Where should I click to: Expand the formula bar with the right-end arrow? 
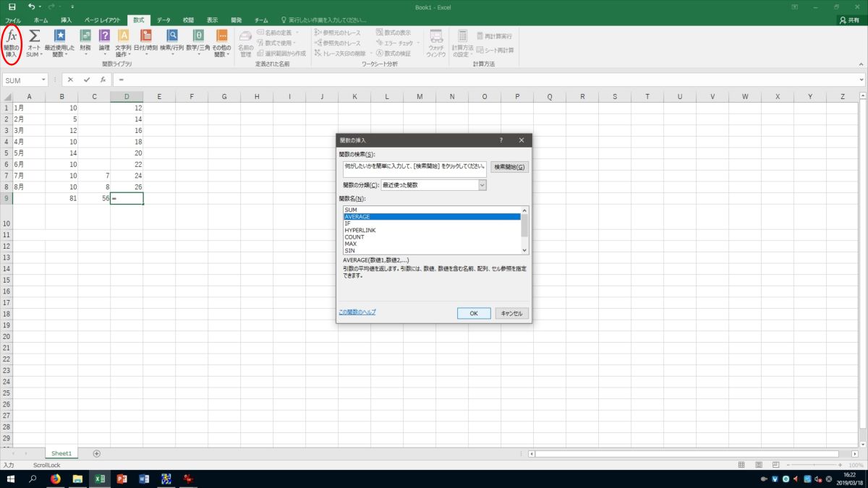(x=861, y=80)
